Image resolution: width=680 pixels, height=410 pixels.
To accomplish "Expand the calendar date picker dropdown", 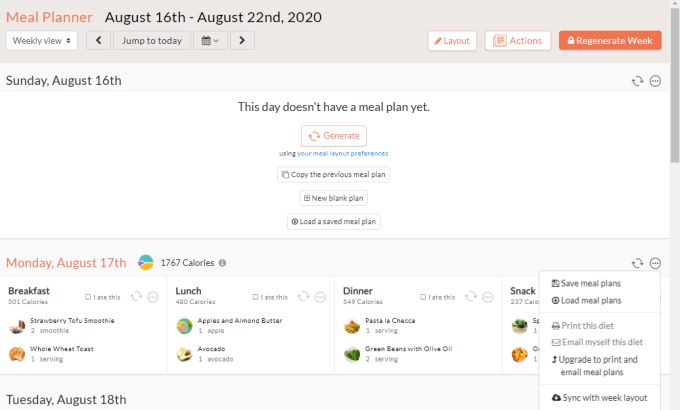I will tap(210, 40).
